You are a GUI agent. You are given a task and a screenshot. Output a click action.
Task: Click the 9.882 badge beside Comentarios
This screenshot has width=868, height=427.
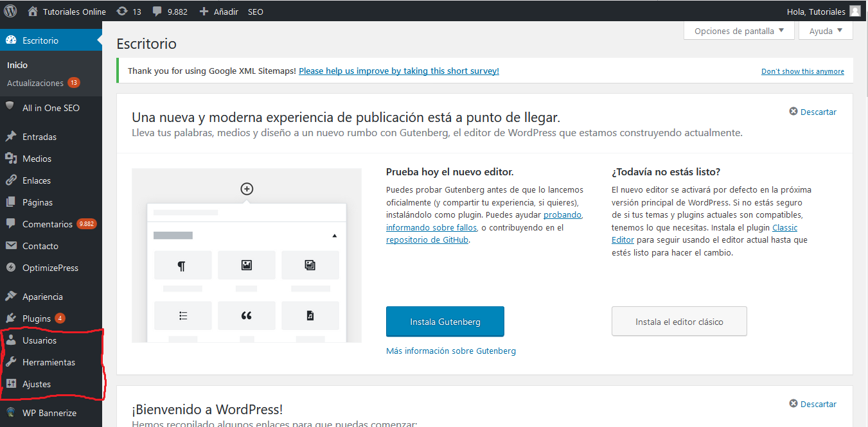pyautogui.click(x=86, y=224)
